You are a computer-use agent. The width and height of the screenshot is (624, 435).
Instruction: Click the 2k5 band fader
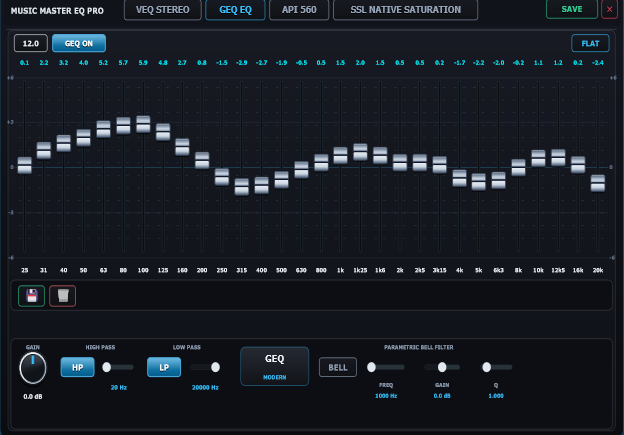pos(419,163)
